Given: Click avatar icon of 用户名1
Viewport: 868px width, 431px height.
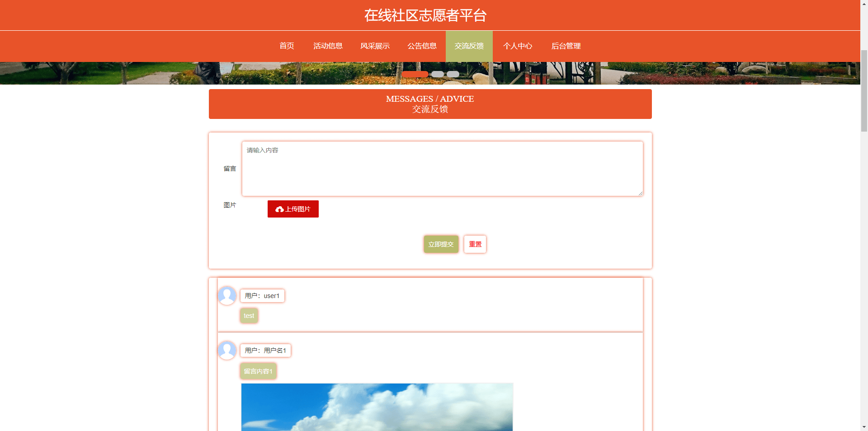Looking at the screenshot, I should [227, 350].
